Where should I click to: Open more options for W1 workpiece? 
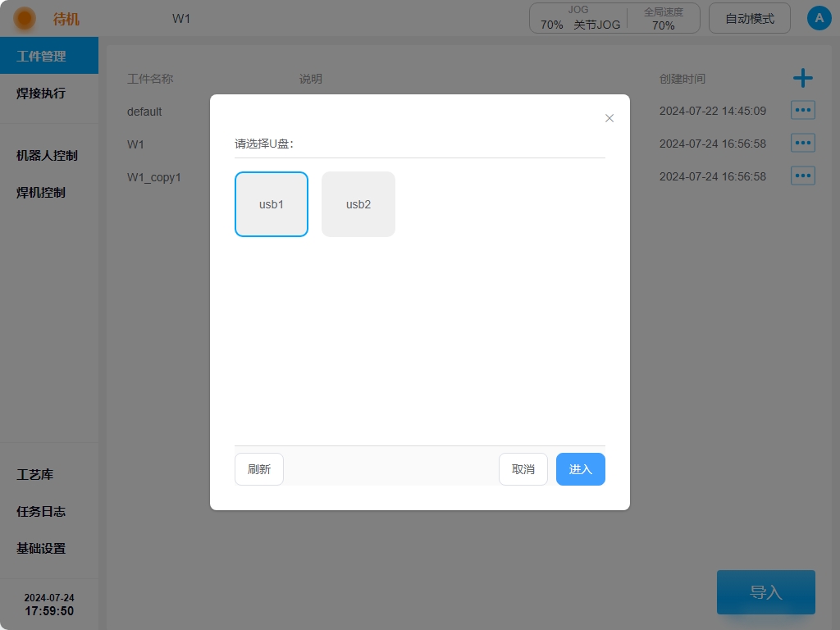[x=802, y=144]
